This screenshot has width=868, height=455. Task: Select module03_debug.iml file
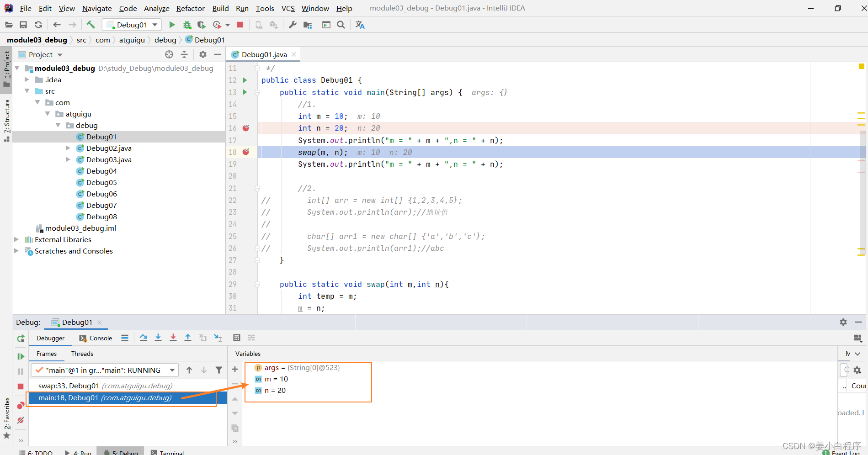(x=80, y=228)
